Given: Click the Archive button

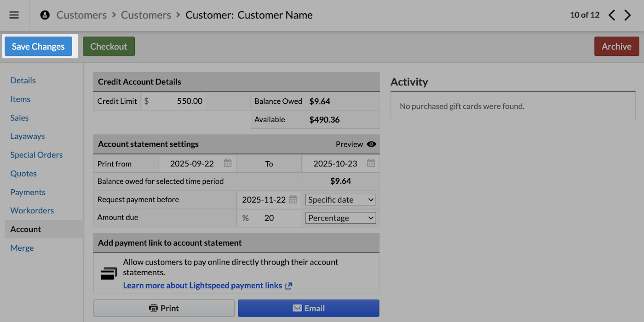Looking at the screenshot, I should [616, 46].
